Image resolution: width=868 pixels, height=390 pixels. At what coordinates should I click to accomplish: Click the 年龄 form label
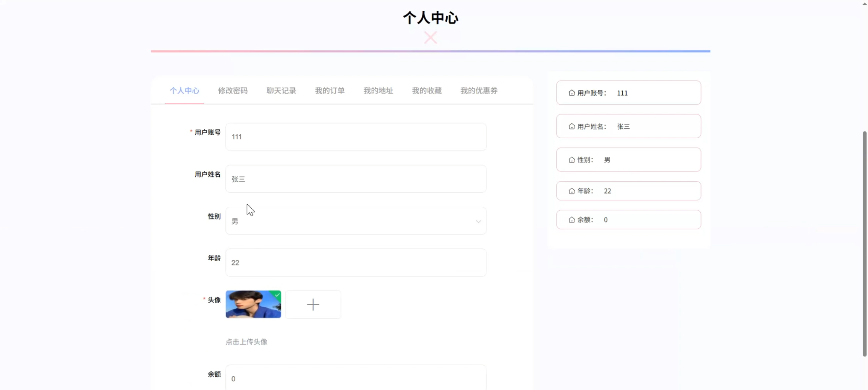tap(214, 258)
